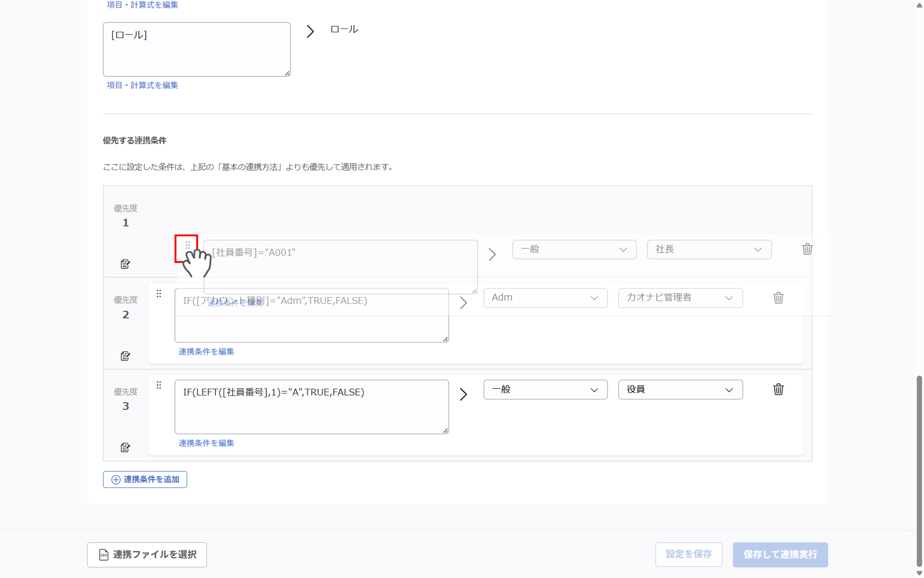
Task: Open the 一般 dropdown beside 役員
Action: click(x=545, y=390)
